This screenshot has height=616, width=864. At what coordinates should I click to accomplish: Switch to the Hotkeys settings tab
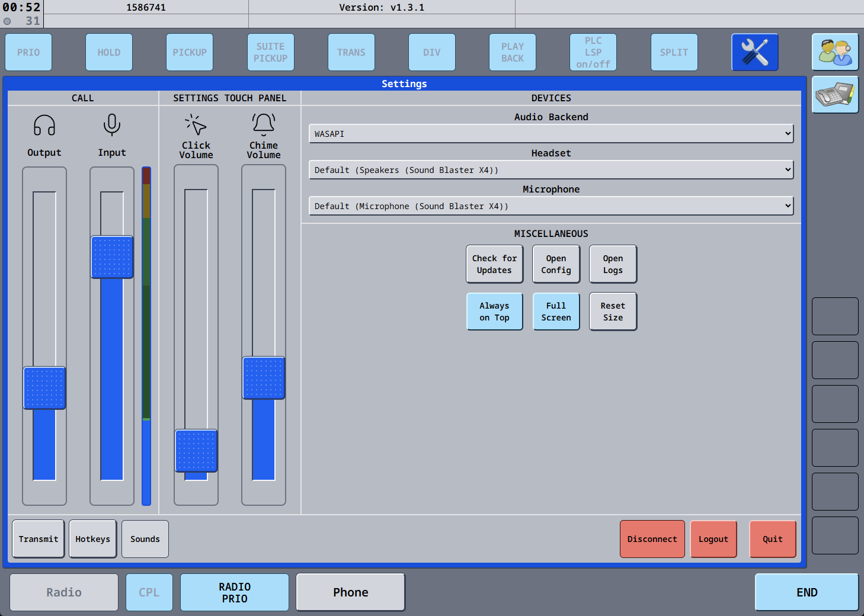(x=92, y=539)
